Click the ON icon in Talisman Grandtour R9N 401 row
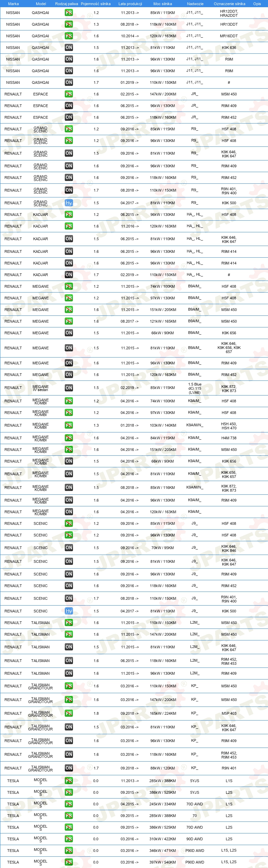The width and height of the screenshot is (268, 868). (69, 768)
